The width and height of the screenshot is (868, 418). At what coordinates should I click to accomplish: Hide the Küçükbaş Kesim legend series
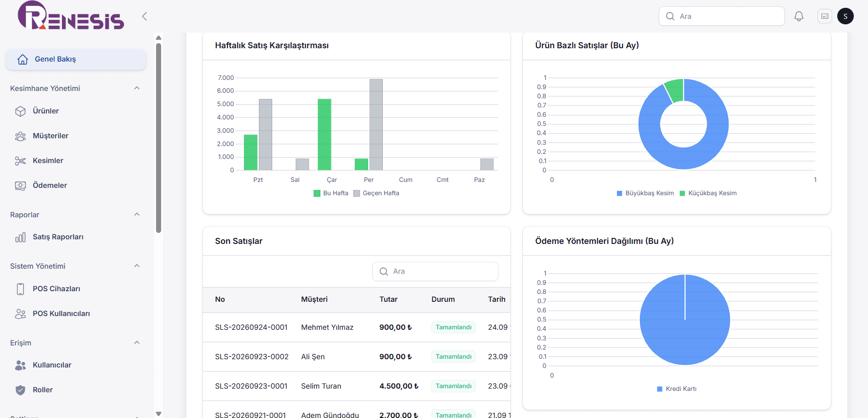(x=708, y=193)
